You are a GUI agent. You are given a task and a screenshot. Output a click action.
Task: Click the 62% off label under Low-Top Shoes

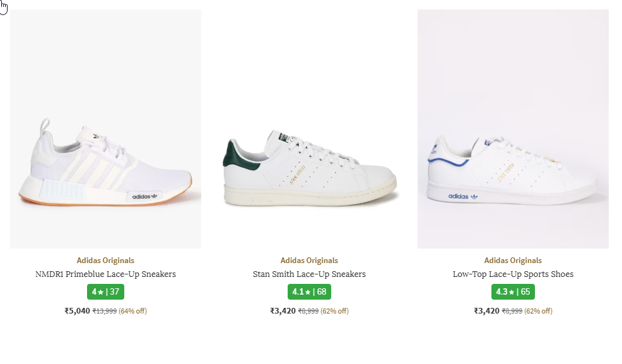pyautogui.click(x=538, y=311)
